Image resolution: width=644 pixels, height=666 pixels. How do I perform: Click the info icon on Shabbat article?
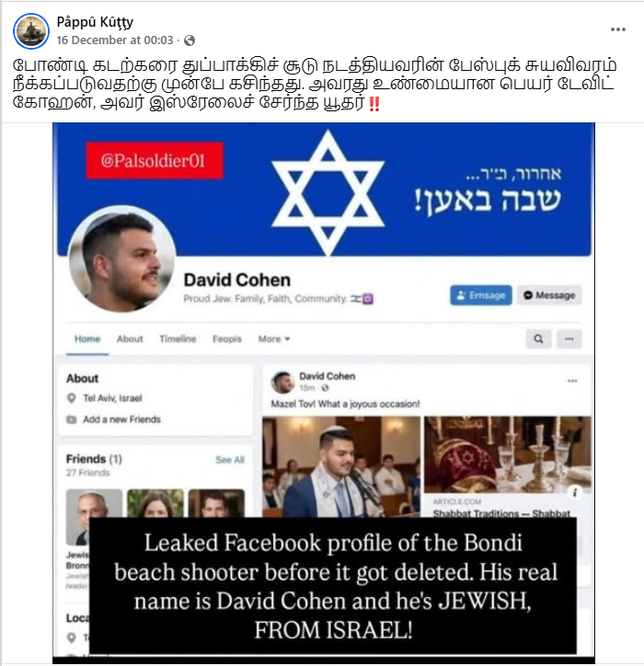click(574, 492)
